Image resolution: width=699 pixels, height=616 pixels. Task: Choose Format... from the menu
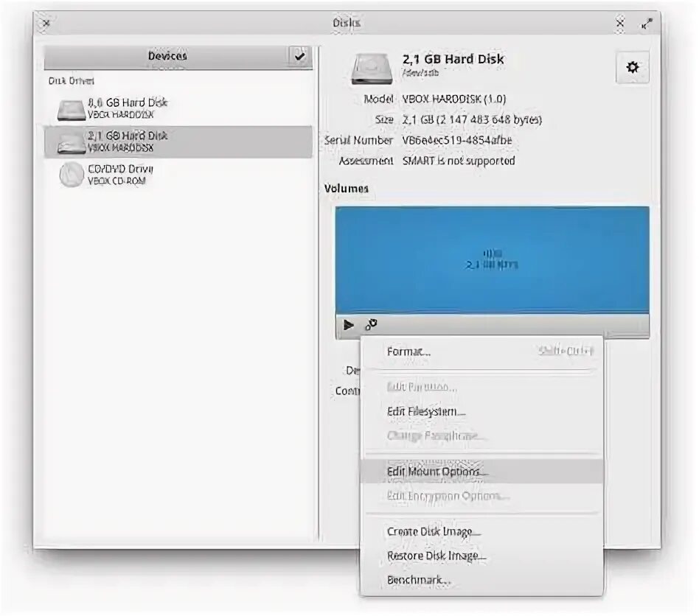481,351
